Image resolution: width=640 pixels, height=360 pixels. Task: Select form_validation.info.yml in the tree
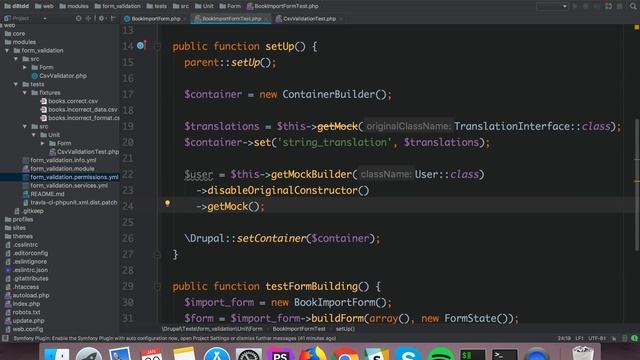pyautogui.click(x=63, y=160)
